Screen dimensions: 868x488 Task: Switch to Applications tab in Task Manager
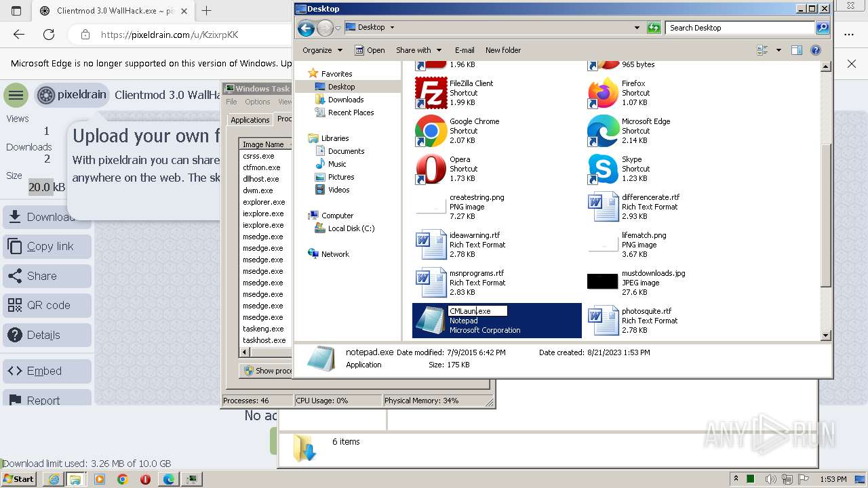(250, 120)
